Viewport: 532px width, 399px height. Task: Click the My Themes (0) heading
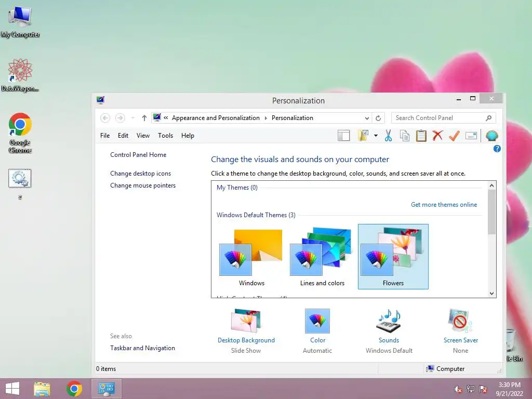[x=237, y=187]
